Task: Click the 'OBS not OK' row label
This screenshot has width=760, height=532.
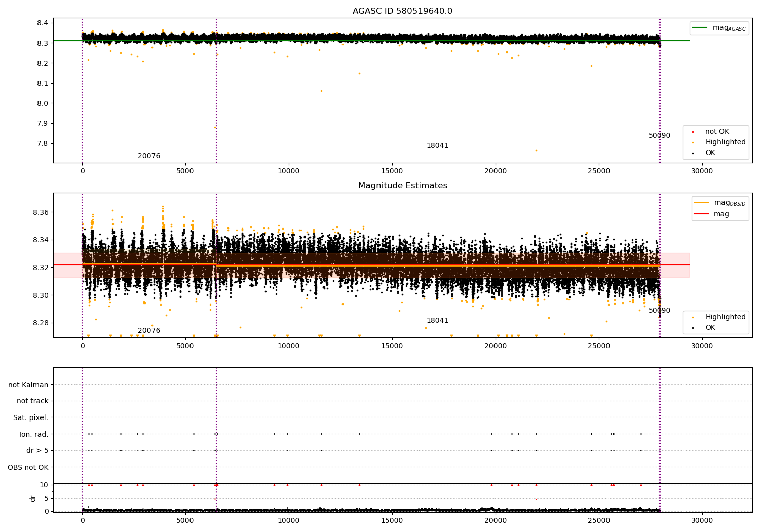Action: tap(28, 467)
